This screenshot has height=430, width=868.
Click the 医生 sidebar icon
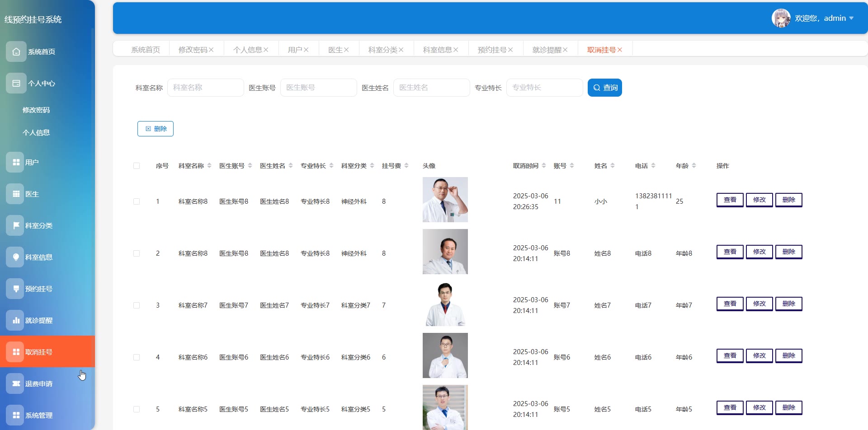(15, 194)
